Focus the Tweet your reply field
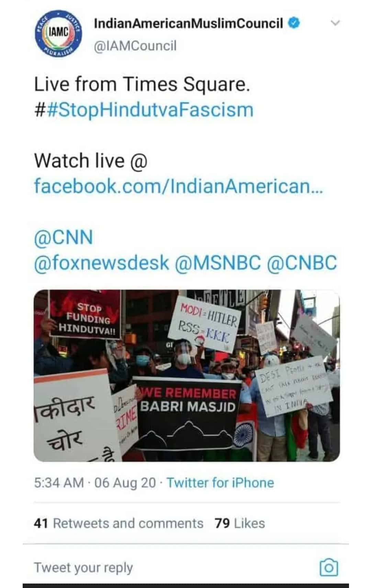Image resolution: width=371 pixels, height=588 pixels. point(172,567)
